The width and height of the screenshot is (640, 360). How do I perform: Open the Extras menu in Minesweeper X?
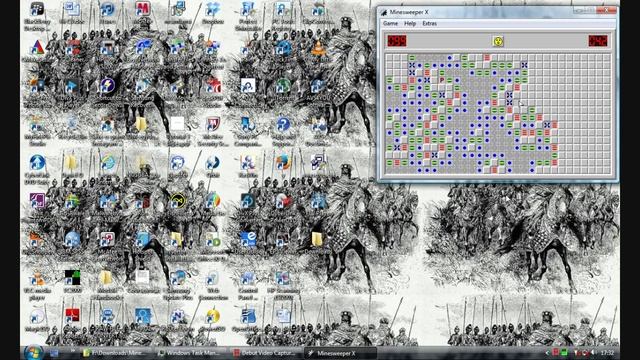tap(429, 24)
